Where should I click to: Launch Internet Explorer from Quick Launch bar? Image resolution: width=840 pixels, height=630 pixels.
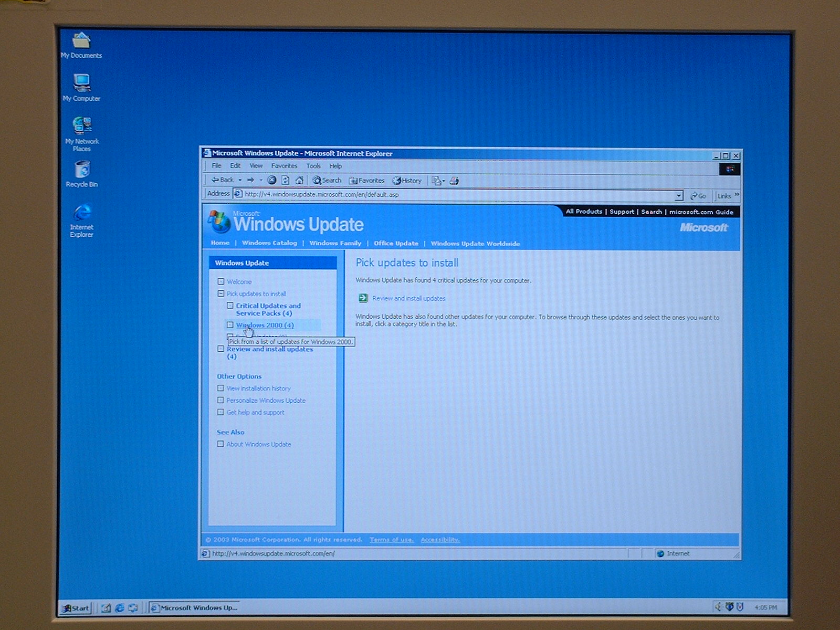[x=120, y=607]
